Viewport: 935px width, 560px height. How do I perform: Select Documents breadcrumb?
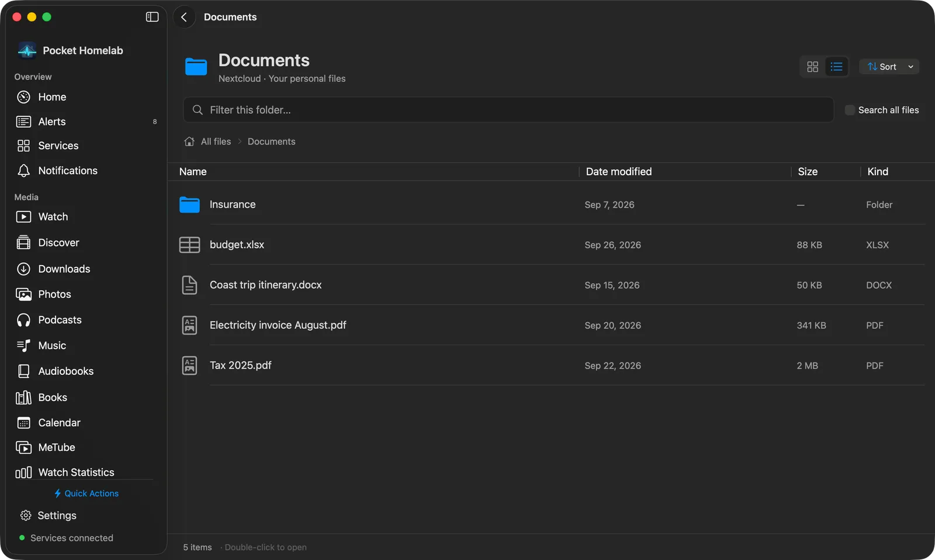[x=271, y=141]
